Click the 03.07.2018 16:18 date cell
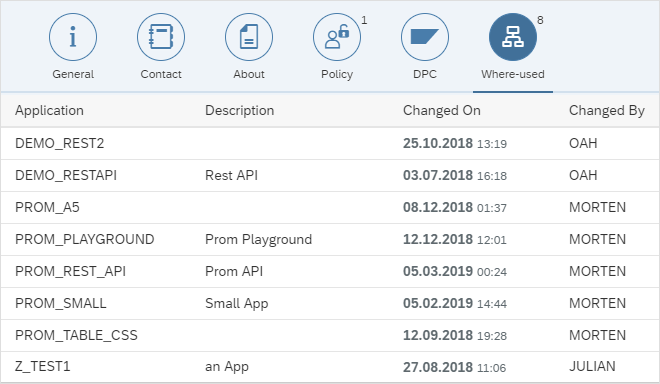This screenshot has height=384, width=660. click(x=455, y=176)
